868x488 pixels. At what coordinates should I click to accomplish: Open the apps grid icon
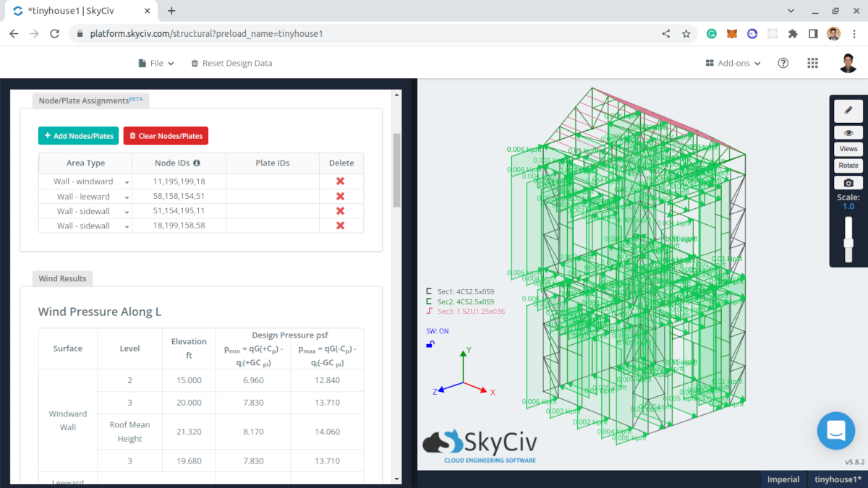[812, 63]
